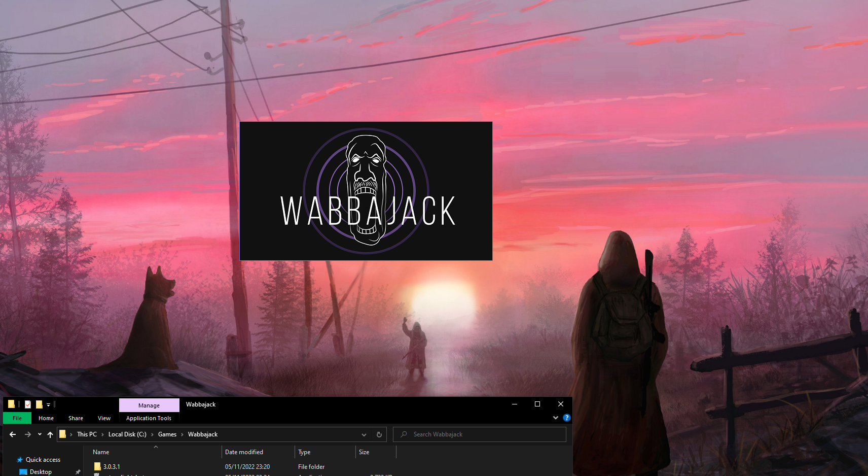Open the address bar history dropdown
Screen dimensions: 868x476
point(364,434)
